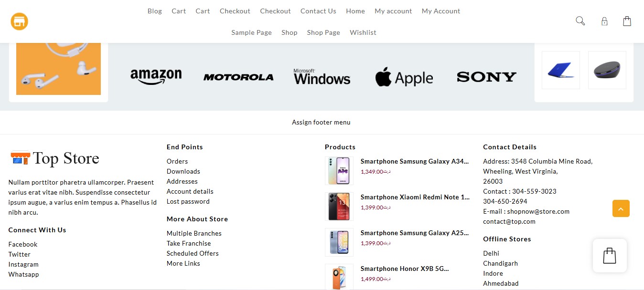Open the Take Franchise link
The width and height of the screenshot is (644, 290).
(x=188, y=243)
